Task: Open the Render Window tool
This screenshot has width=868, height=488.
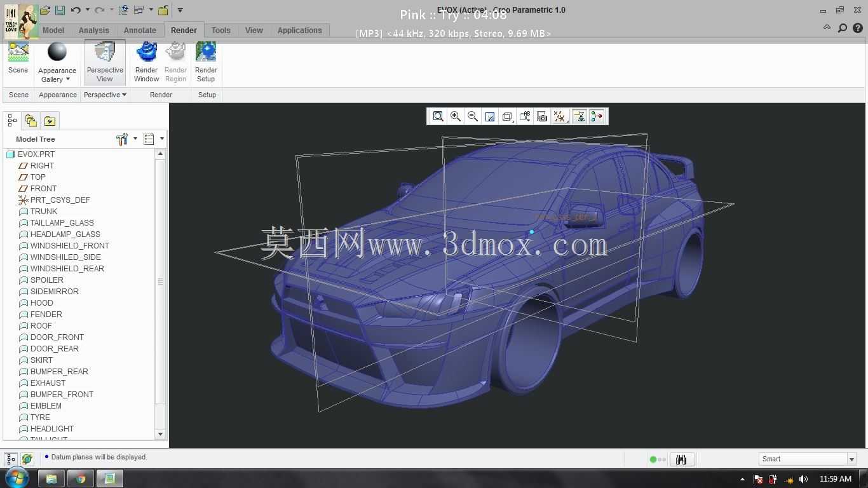Action: point(146,62)
